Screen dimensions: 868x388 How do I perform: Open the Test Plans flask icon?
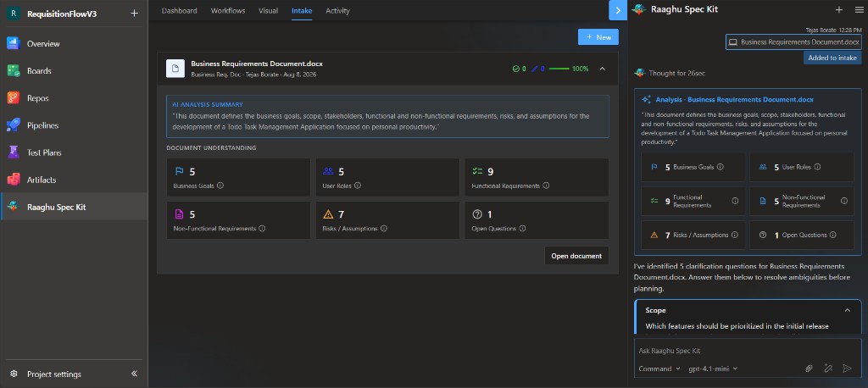click(14, 152)
